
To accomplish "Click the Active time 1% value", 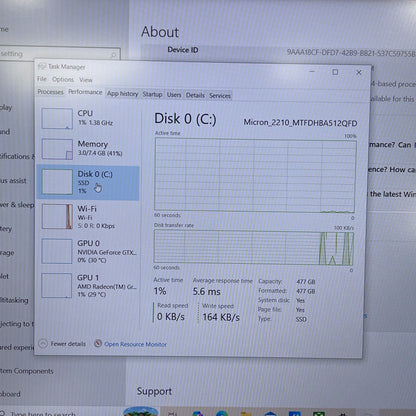I will (160, 291).
